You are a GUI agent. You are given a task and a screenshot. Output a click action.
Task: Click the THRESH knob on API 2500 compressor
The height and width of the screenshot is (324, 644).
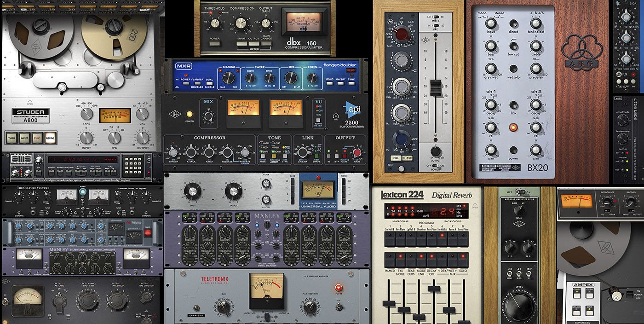(173, 152)
